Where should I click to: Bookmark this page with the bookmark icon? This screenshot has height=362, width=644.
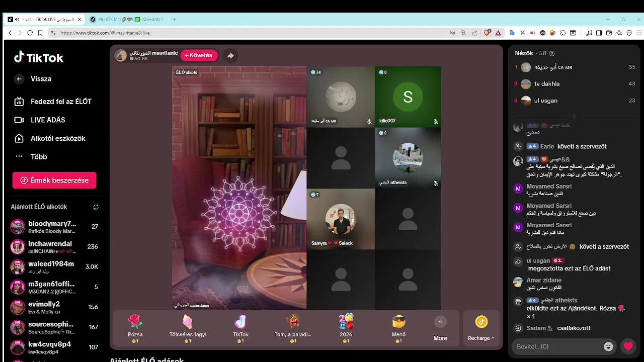(40, 33)
